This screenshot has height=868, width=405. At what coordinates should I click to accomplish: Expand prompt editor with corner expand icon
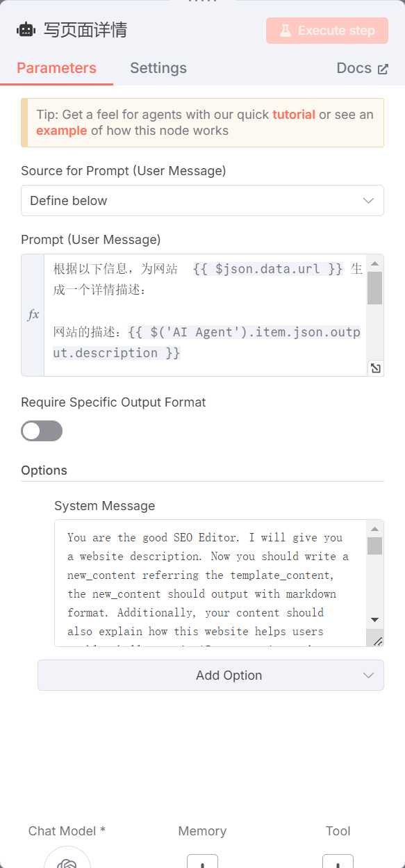pyautogui.click(x=375, y=368)
